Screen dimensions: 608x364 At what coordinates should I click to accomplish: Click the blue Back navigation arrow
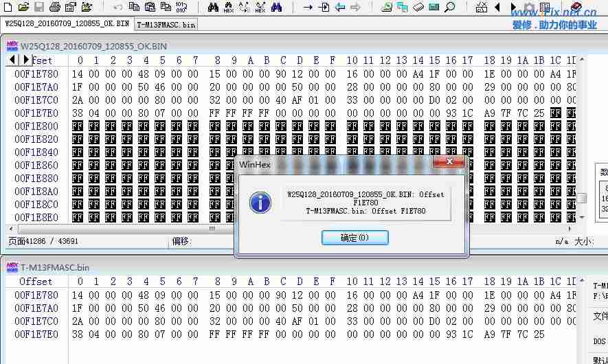pos(340,8)
